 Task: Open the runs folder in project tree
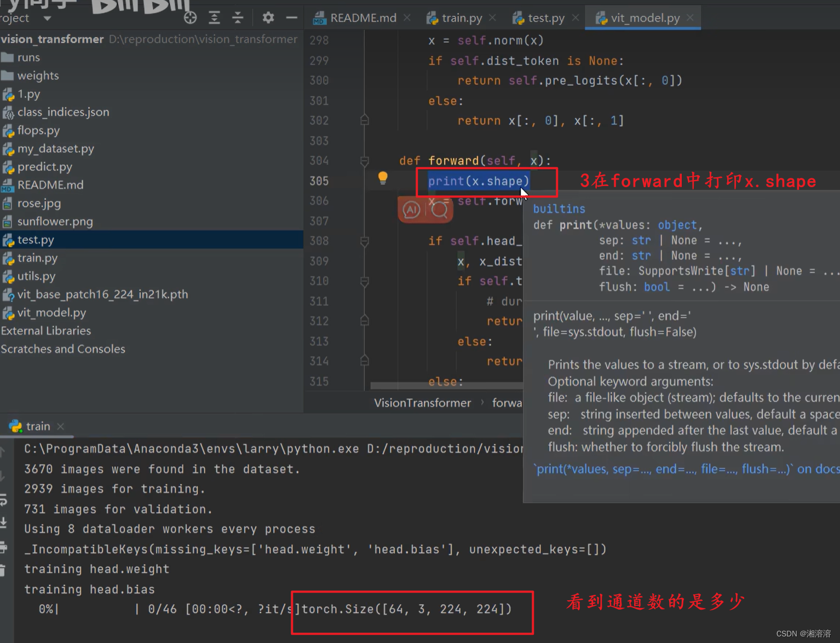pos(28,57)
